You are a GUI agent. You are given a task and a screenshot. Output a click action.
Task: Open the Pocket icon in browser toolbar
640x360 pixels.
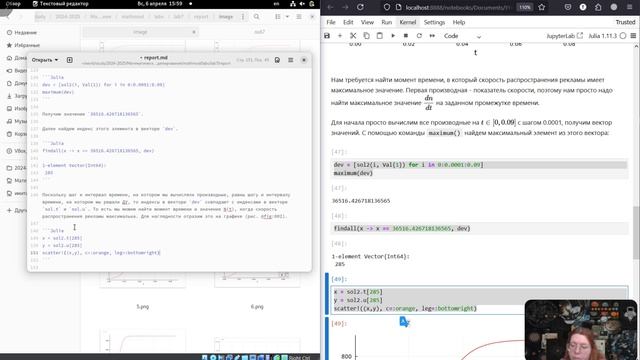pyautogui.click(x=568, y=7)
